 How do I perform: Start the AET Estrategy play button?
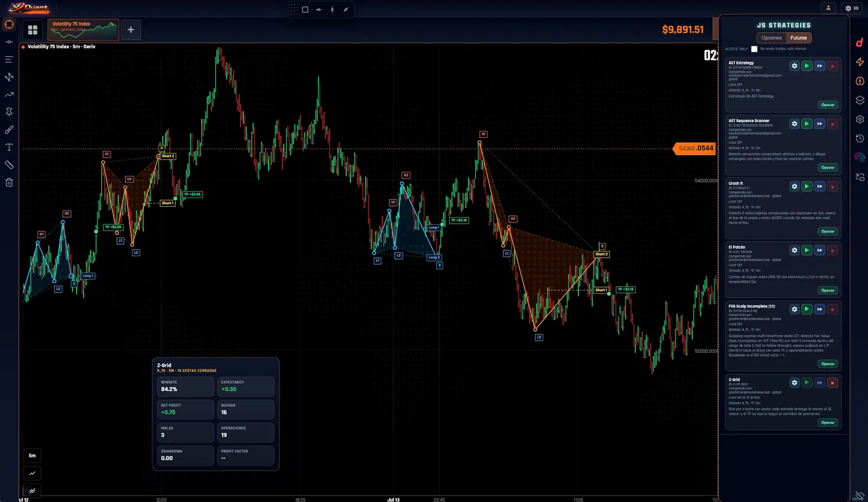click(807, 66)
